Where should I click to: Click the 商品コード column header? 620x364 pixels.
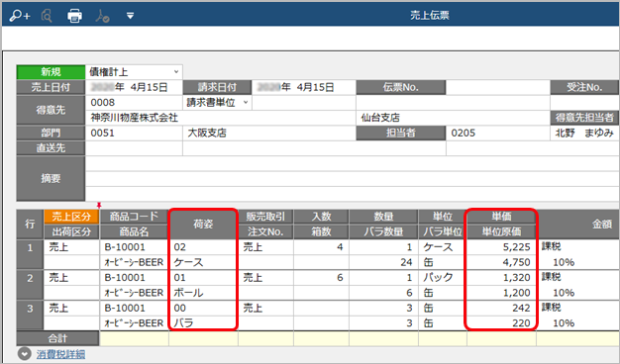click(134, 217)
